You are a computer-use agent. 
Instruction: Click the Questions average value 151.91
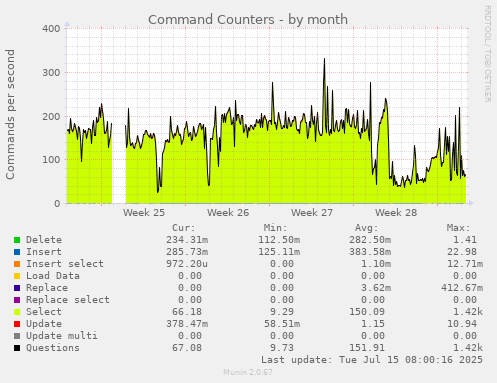click(367, 348)
